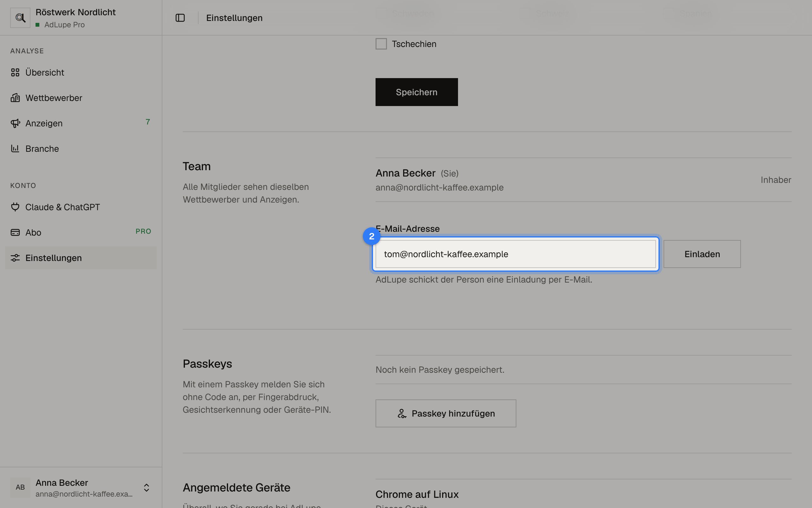Focus the E-Mail-Adresse input field
The height and width of the screenshot is (508, 812).
coord(515,254)
